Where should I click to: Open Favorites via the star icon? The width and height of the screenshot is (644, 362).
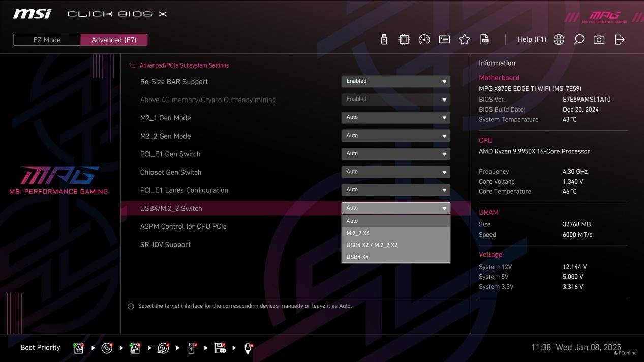(465, 40)
